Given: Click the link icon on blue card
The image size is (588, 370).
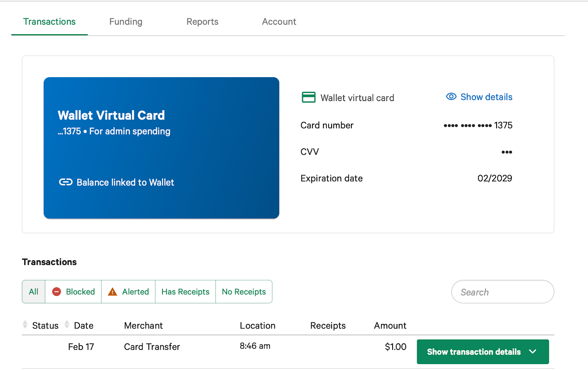Looking at the screenshot, I should click(66, 182).
